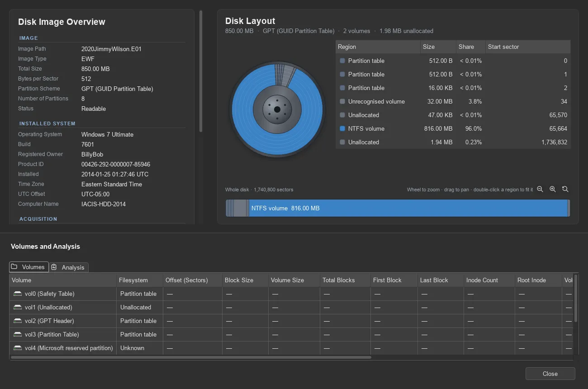Click the Registered Owner BillyBob value
Viewport: 588px width, 389px height.
click(x=92, y=154)
